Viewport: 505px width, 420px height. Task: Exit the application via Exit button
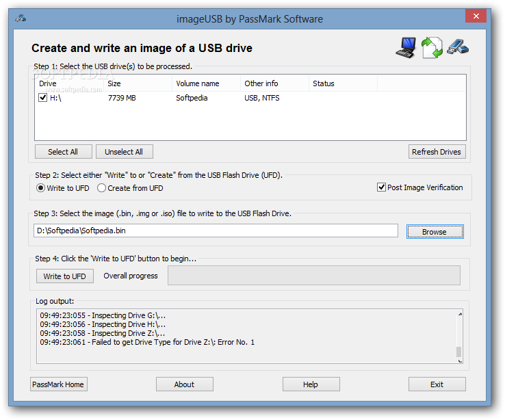(437, 384)
